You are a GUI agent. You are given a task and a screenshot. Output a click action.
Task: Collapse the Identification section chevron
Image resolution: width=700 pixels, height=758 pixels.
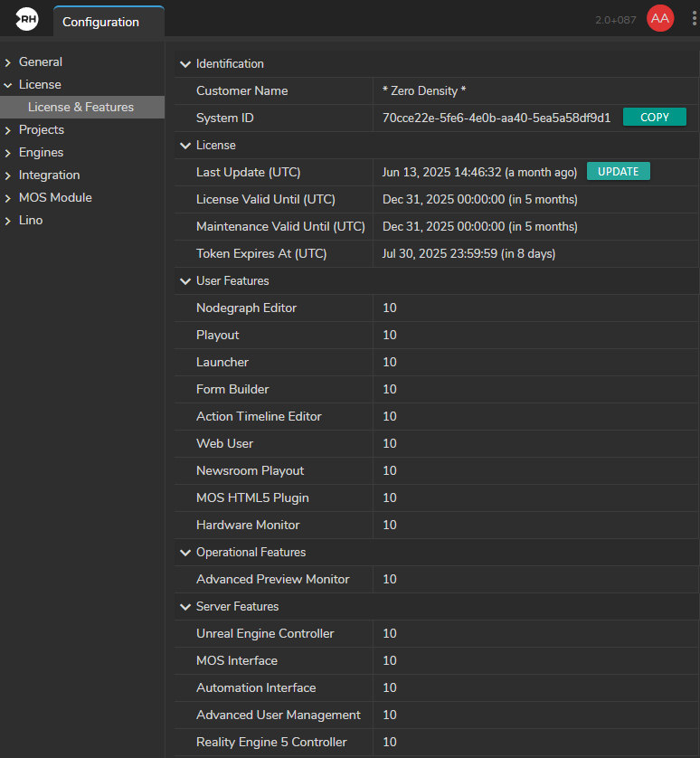[x=185, y=64]
